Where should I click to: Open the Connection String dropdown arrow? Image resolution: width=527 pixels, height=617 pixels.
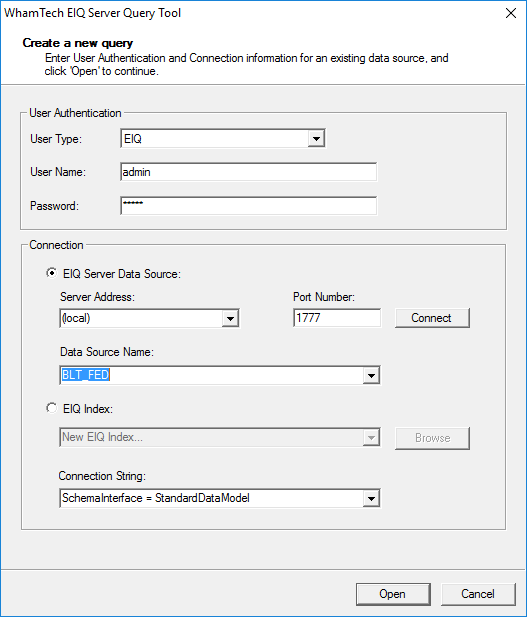tap(371, 499)
